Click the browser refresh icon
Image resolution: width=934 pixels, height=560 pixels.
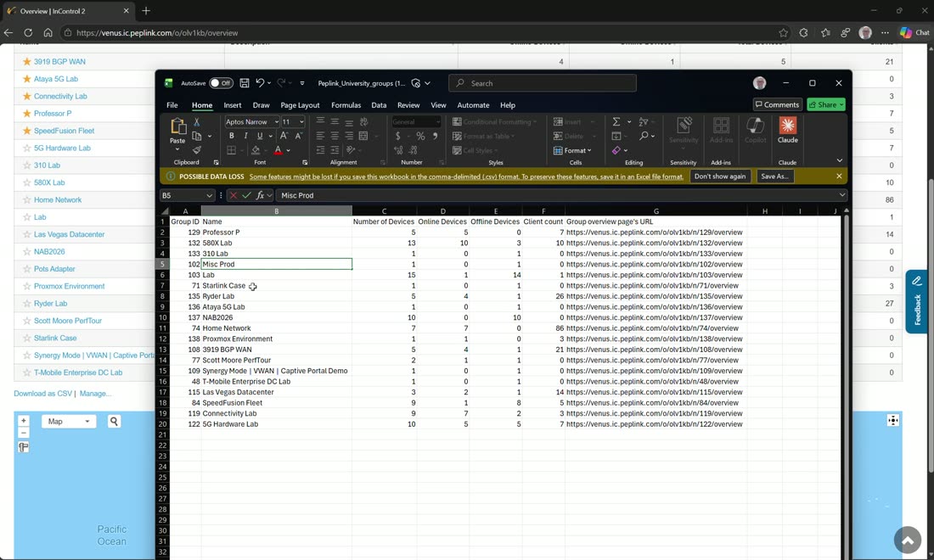28,33
